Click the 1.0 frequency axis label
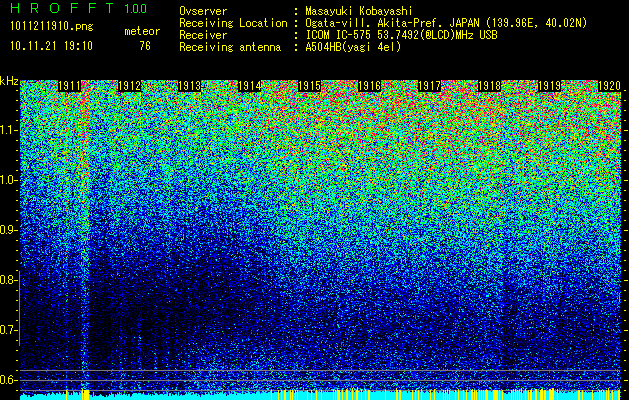The height and width of the screenshot is (400, 629). click(8, 180)
